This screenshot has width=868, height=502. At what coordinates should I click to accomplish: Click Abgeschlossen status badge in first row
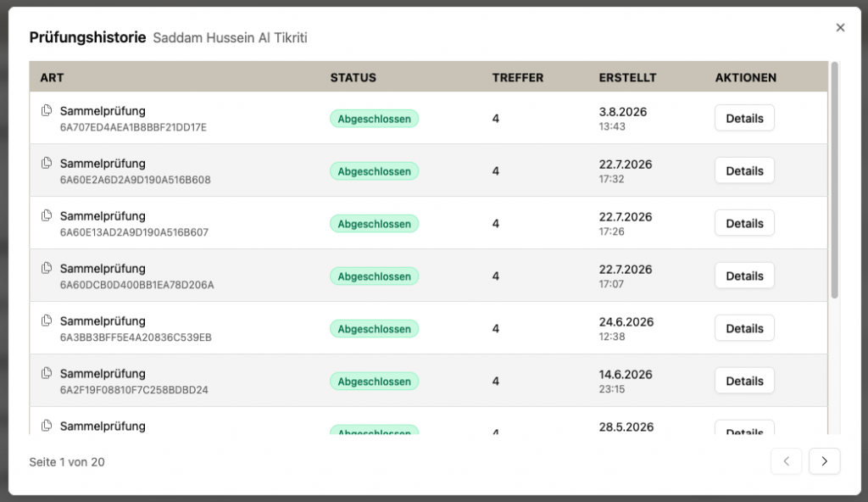[374, 119]
